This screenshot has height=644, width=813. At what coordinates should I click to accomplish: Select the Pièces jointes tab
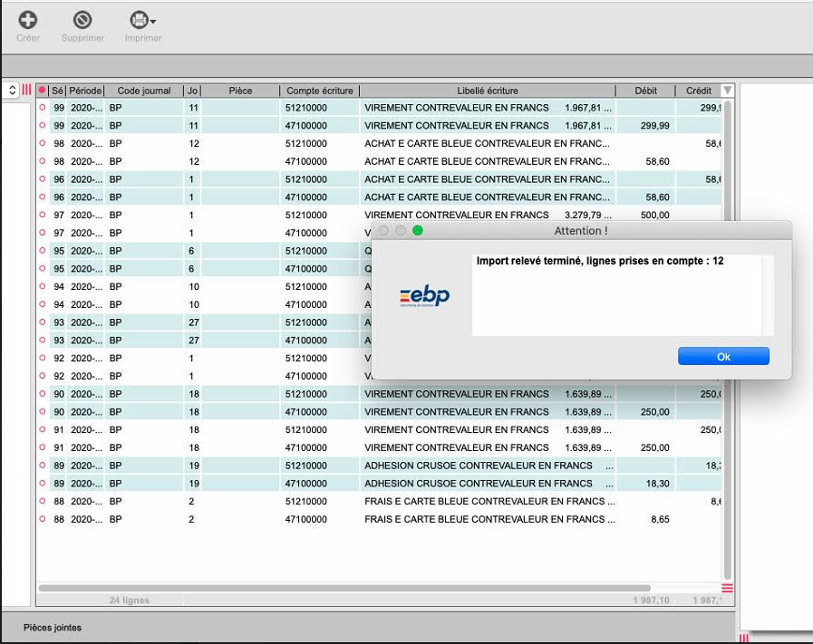pos(53,628)
